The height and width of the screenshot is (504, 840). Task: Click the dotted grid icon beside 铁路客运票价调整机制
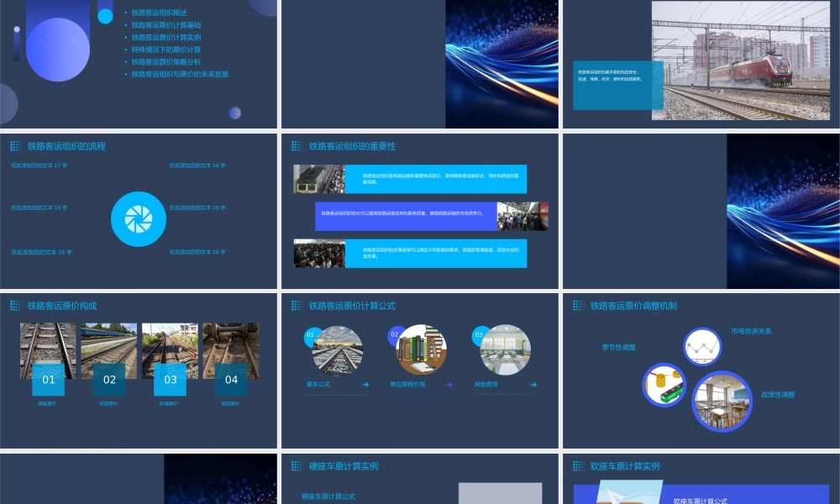click(x=578, y=306)
